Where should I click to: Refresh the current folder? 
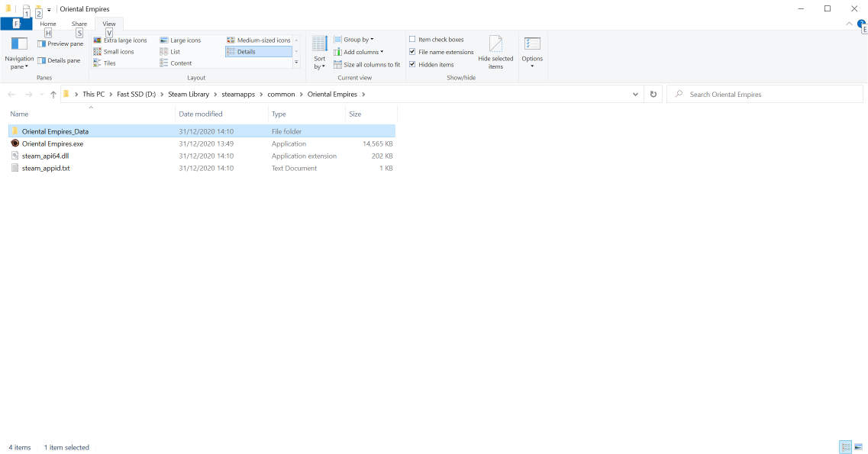653,95
